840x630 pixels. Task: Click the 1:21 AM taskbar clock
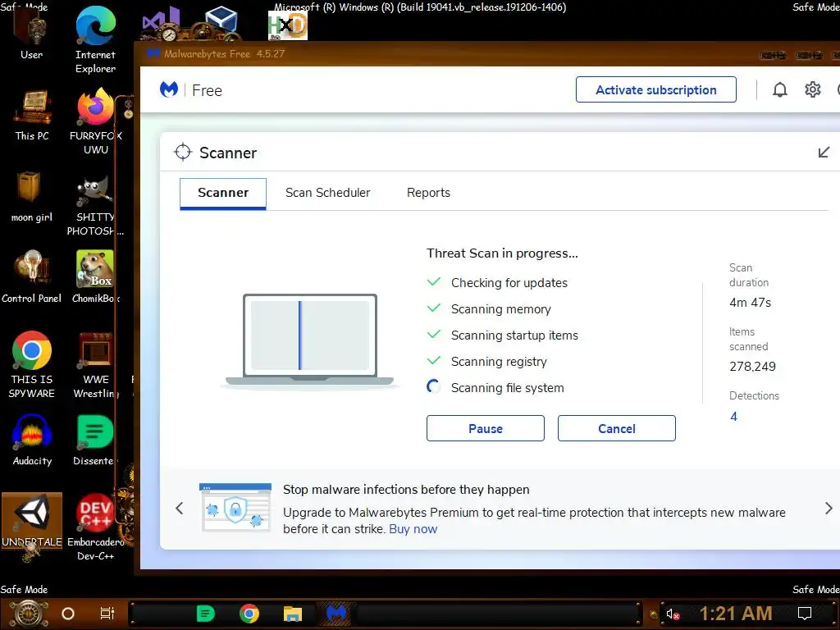pos(736,614)
